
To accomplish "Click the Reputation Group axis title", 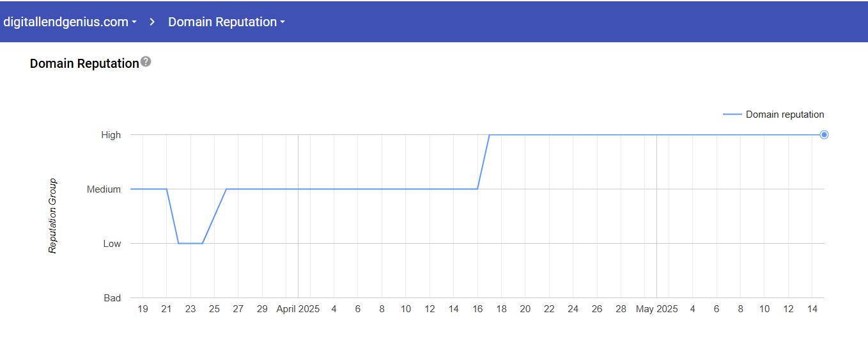I will click(53, 216).
